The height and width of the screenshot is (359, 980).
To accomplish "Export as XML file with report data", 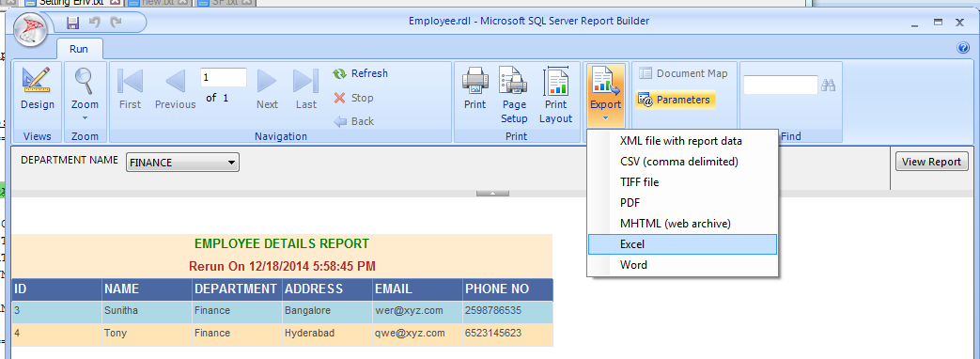I will pyautogui.click(x=682, y=141).
